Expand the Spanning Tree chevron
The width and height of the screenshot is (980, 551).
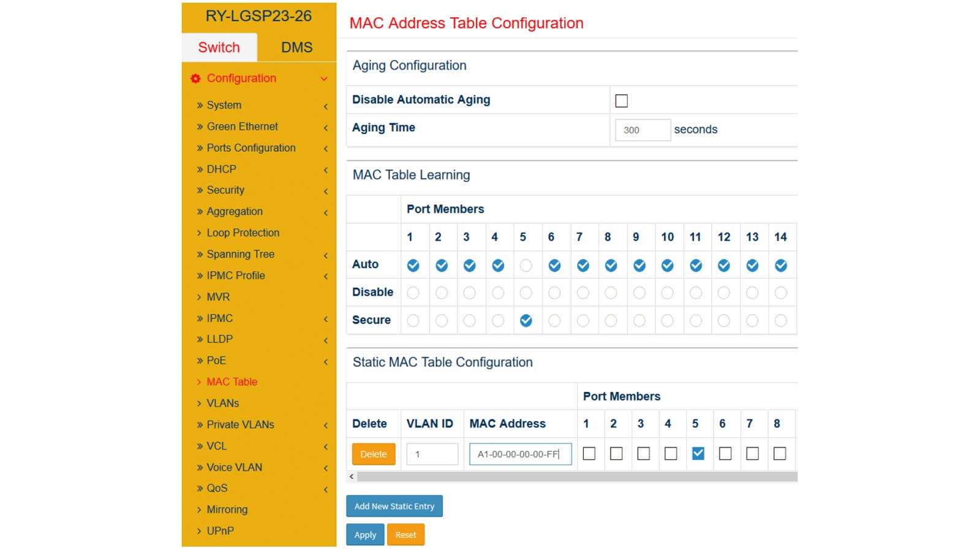pyautogui.click(x=326, y=255)
